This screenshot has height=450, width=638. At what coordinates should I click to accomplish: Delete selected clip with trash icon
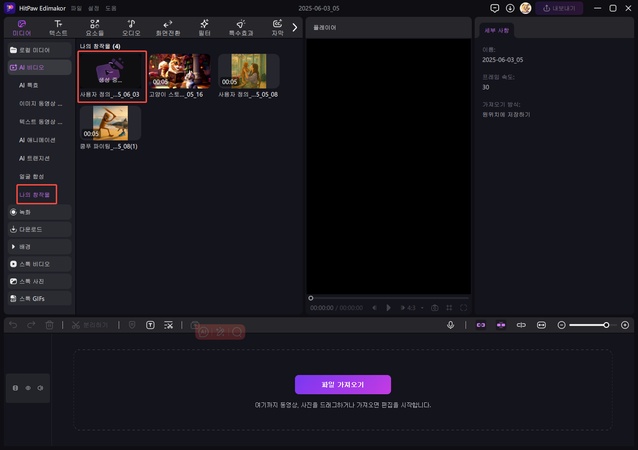(x=49, y=325)
